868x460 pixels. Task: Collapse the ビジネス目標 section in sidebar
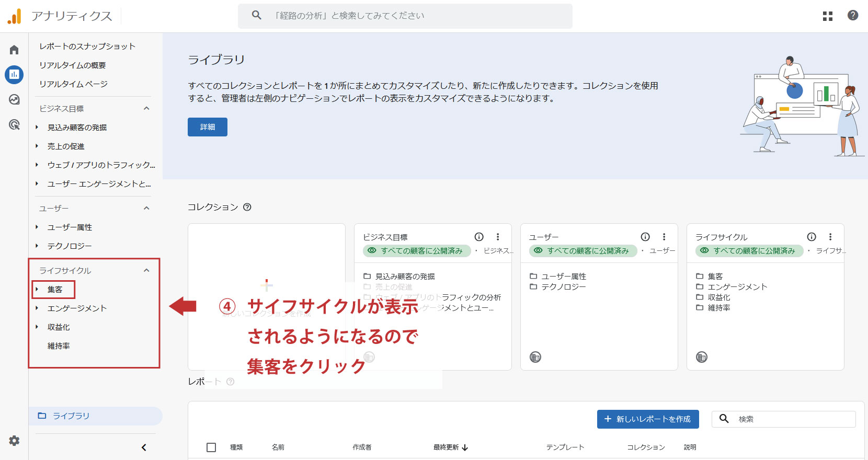coord(146,109)
